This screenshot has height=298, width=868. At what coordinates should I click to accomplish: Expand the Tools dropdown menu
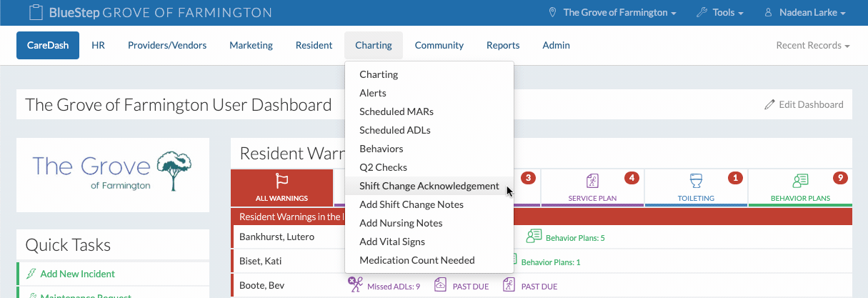pos(719,13)
